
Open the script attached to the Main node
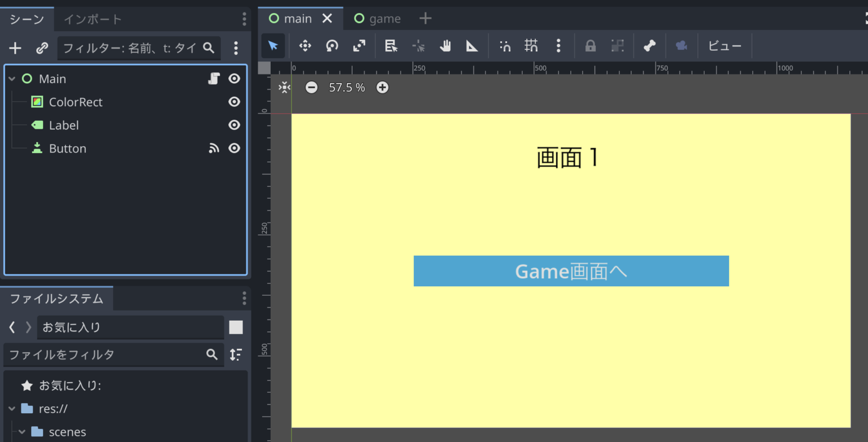pos(214,78)
